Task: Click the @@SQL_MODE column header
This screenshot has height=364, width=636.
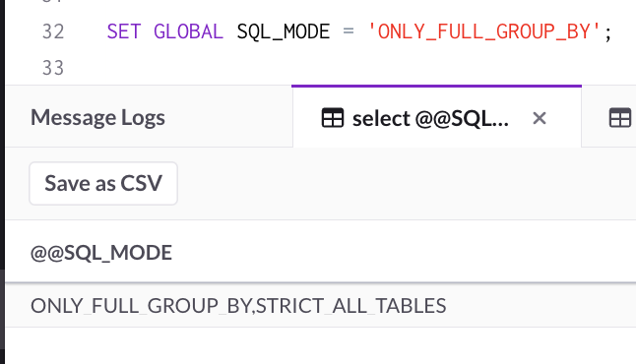Action: click(x=101, y=253)
